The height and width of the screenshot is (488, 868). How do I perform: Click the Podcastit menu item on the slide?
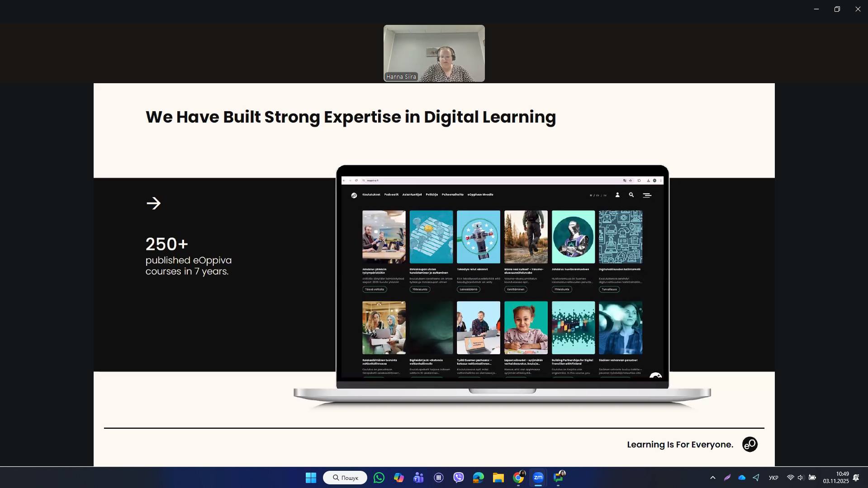[391, 194]
